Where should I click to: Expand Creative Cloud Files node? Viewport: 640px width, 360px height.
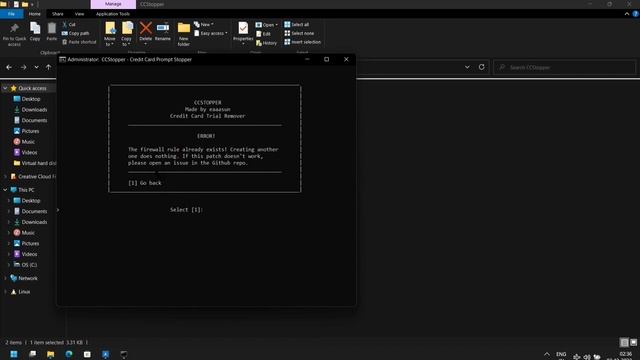point(5,177)
